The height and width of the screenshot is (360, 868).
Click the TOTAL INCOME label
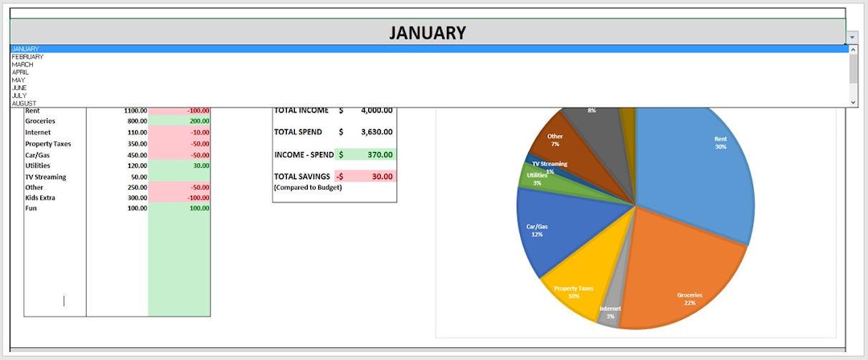pos(301,110)
